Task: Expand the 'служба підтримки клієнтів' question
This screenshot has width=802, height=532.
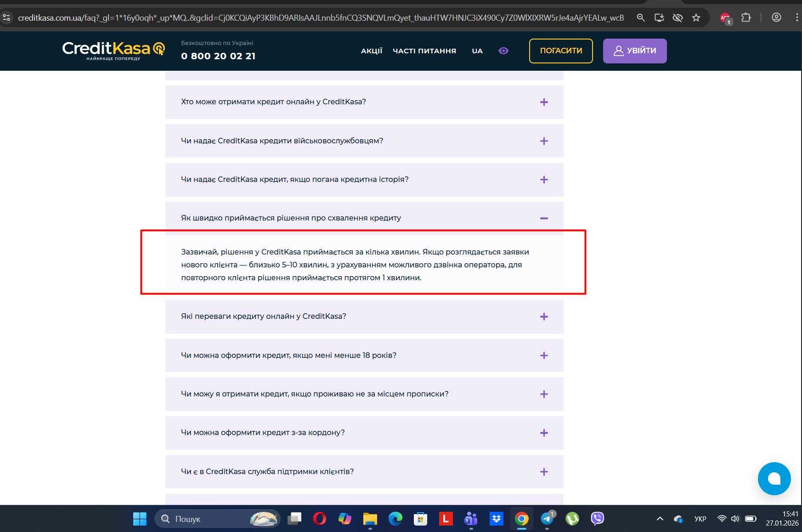Action: point(364,471)
